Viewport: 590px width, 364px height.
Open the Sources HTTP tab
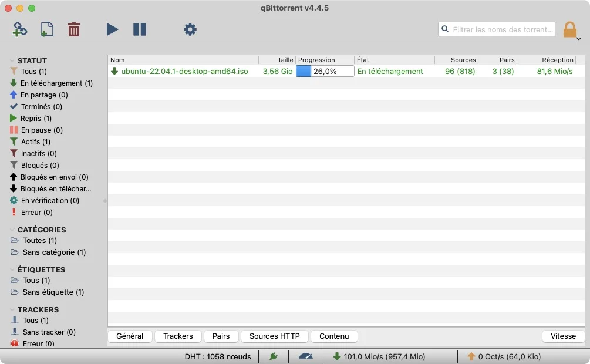click(275, 336)
